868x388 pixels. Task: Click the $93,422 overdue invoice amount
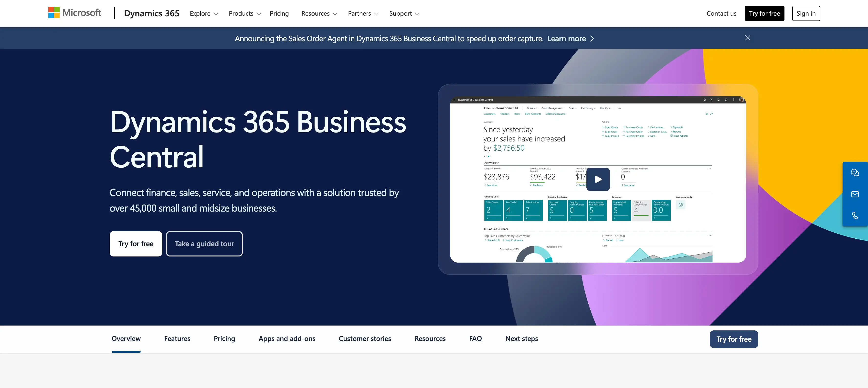[x=542, y=177]
